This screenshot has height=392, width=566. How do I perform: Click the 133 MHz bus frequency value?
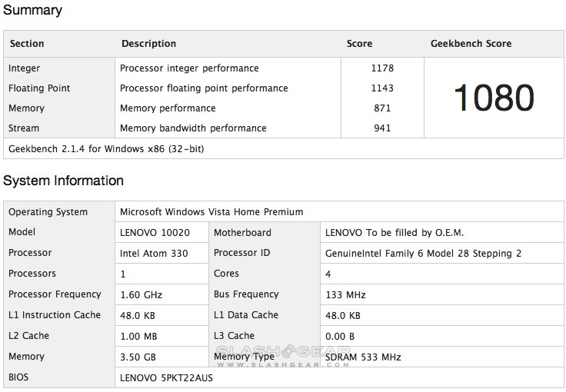(x=345, y=294)
